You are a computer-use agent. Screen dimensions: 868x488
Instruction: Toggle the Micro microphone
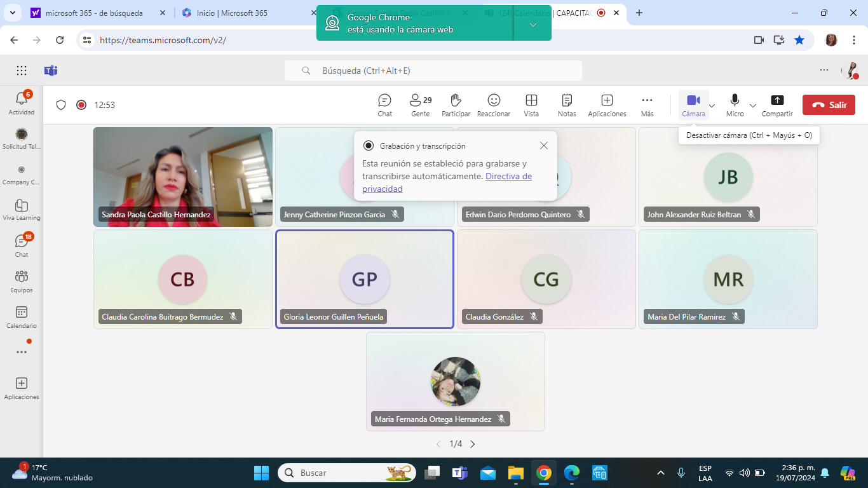point(735,105)
